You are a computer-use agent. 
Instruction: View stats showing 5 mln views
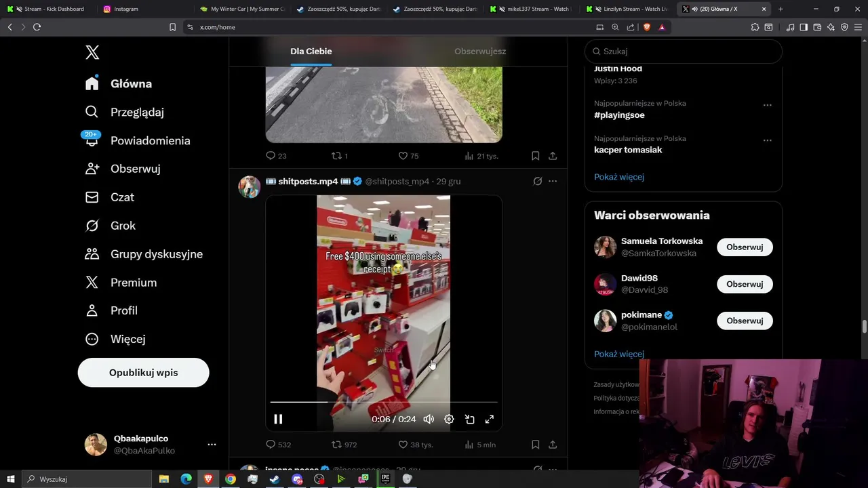click(x=480, y=445)
